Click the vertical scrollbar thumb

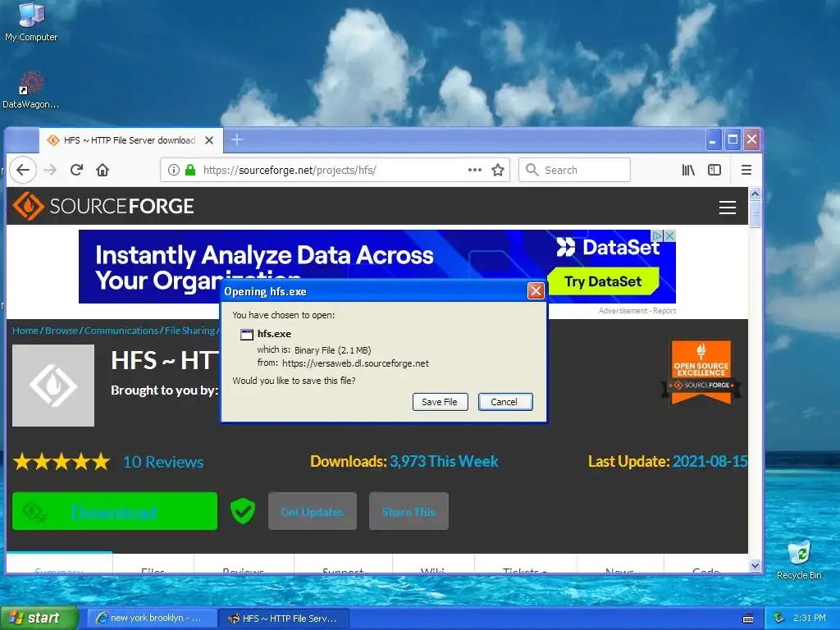755,214
